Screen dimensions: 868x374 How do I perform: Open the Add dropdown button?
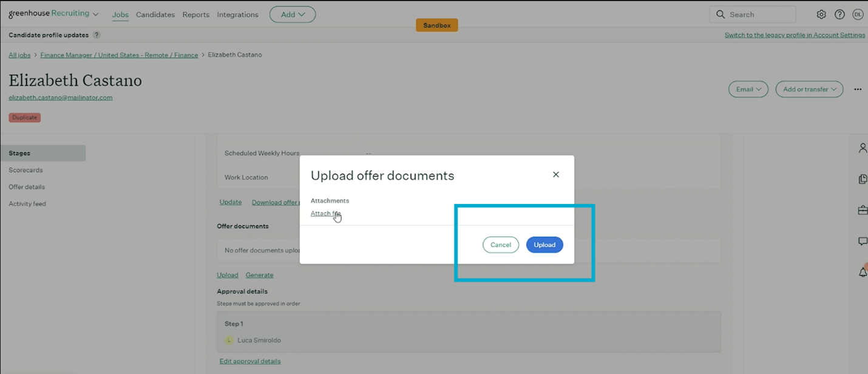point(293,15)
